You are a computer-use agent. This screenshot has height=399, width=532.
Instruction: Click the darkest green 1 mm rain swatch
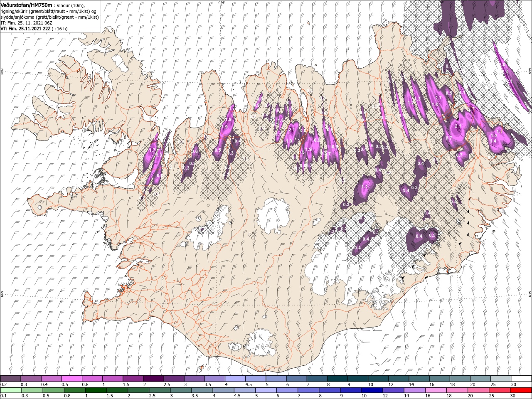[96, 390]
